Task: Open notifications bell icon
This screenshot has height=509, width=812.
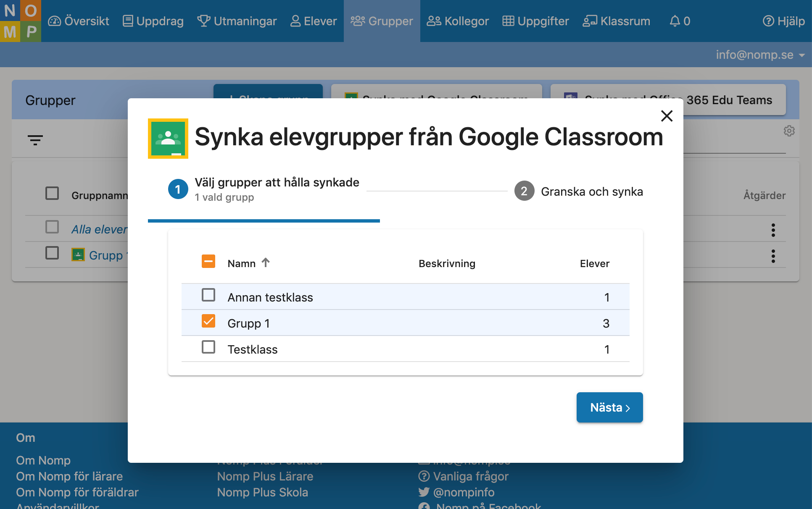Action: coord(679,21)
